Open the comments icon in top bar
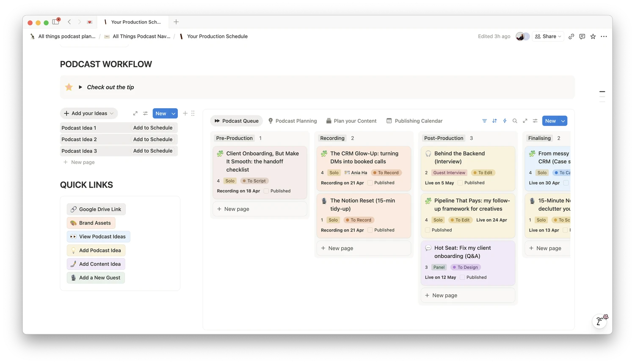The image size is (635, 364). coord(582,36)
